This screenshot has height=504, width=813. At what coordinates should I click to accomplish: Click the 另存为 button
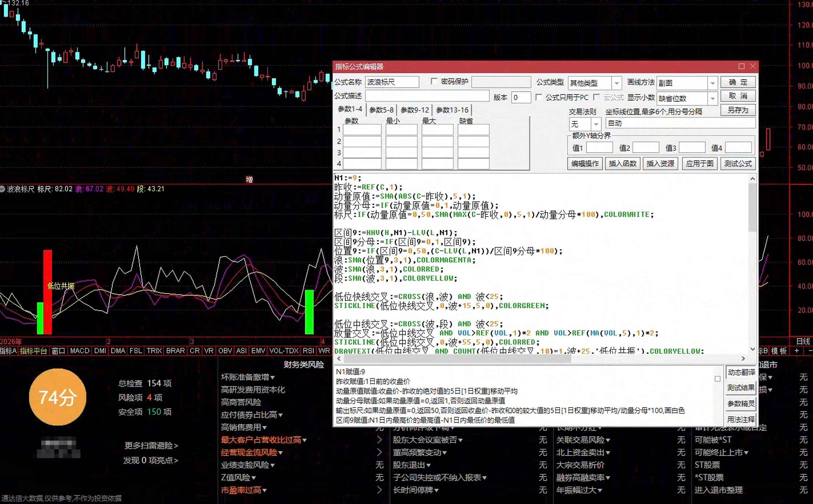pyautogui.click(x=738, y=110)
